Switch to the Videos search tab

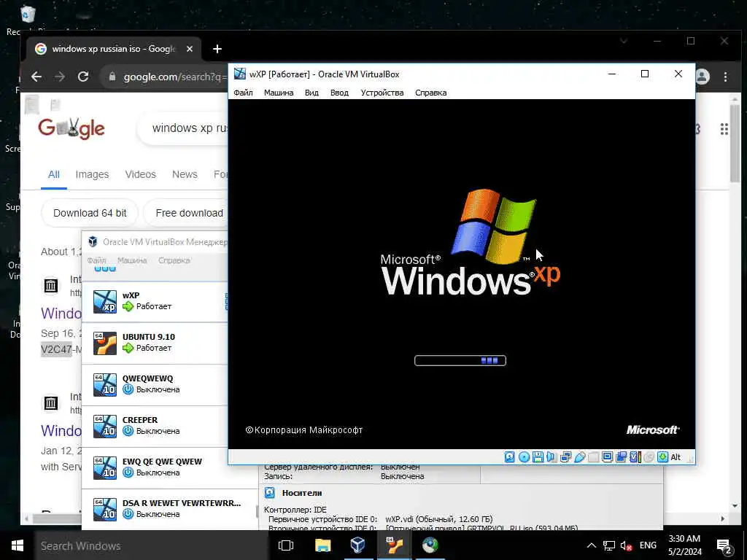tap(141, 174)
